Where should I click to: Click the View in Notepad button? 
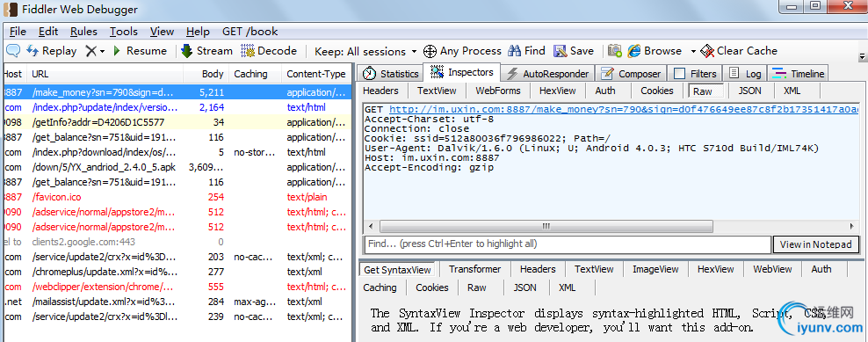click(815, 244)
